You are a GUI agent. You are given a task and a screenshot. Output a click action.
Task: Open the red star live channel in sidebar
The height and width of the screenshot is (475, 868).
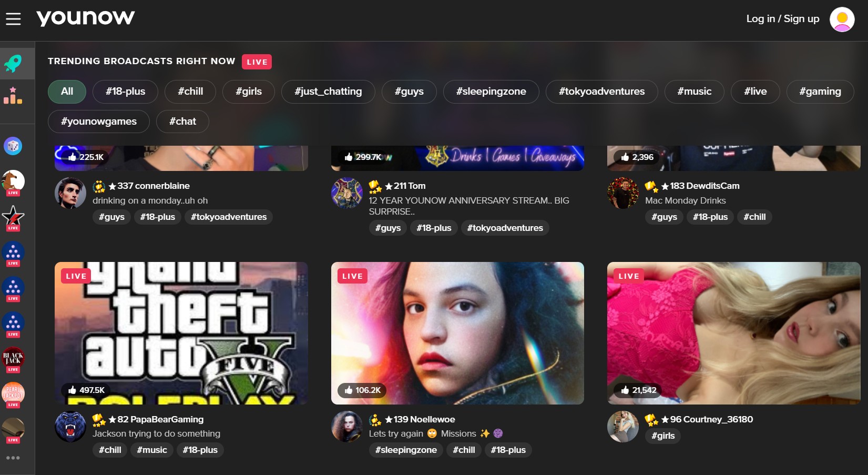point(13,218)
